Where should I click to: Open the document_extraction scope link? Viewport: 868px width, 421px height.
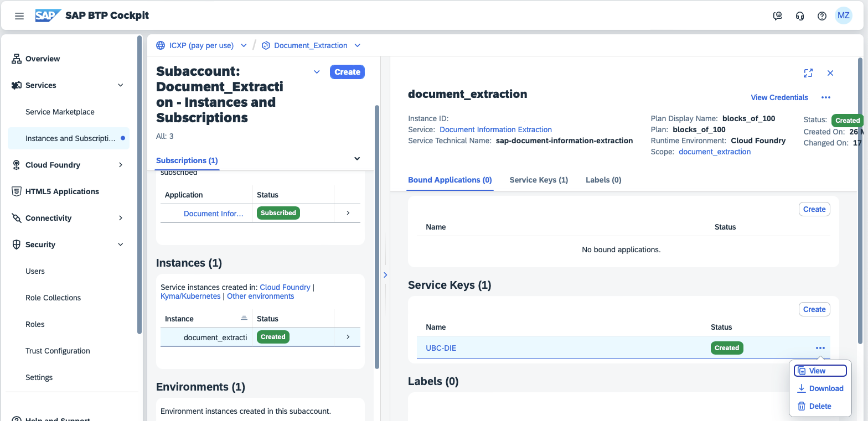tap(715, 152)
